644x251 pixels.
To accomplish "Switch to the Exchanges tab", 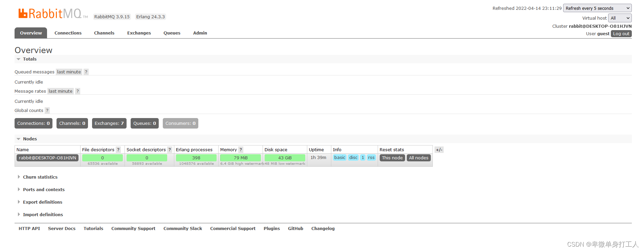I will (x=139, y=33).
